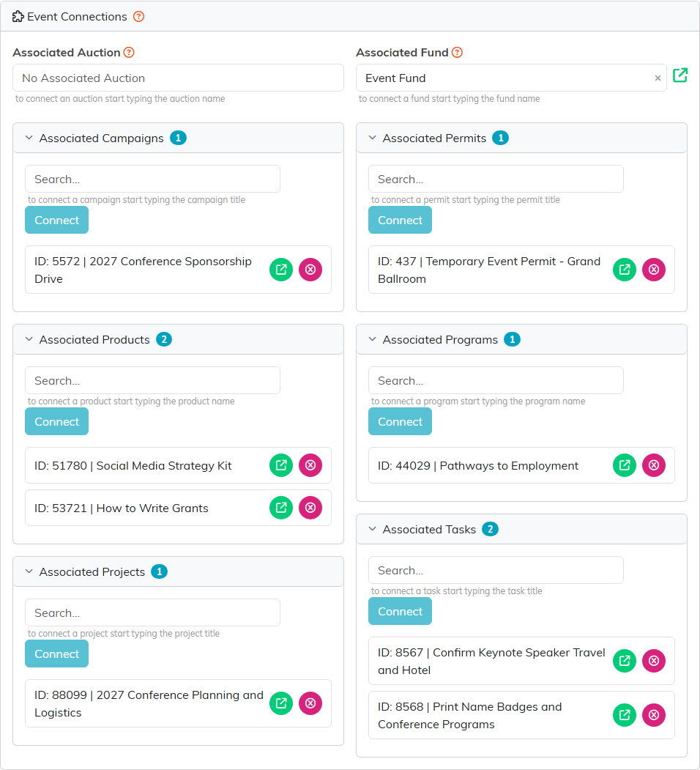Focus the project search field
Viewport: 700px width, 770px height.
[x=152, y=613]
